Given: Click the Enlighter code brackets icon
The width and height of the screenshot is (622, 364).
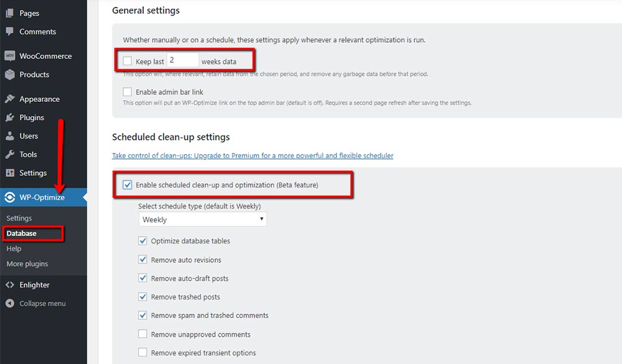Looking at the screenshot, I should (9, 284).
